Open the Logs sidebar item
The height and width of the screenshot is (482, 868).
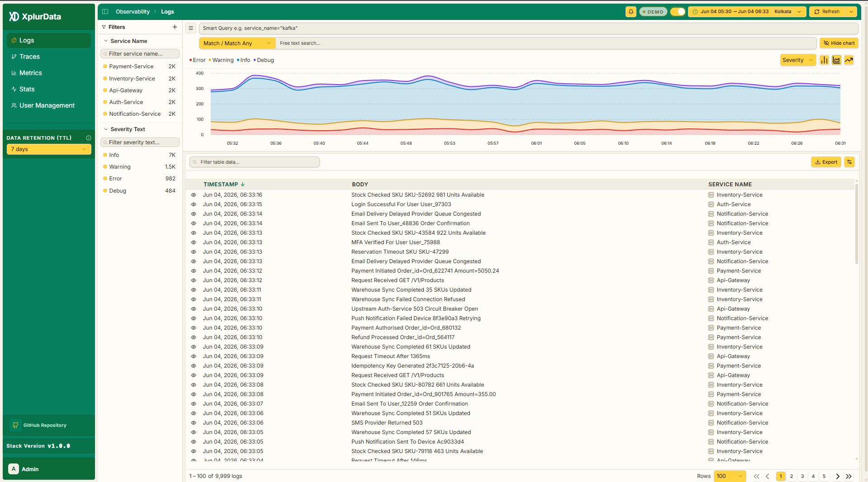[x=49, y=40]
